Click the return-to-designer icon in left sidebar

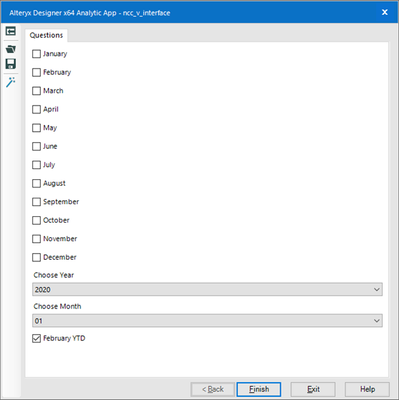[x=11, y=31]
